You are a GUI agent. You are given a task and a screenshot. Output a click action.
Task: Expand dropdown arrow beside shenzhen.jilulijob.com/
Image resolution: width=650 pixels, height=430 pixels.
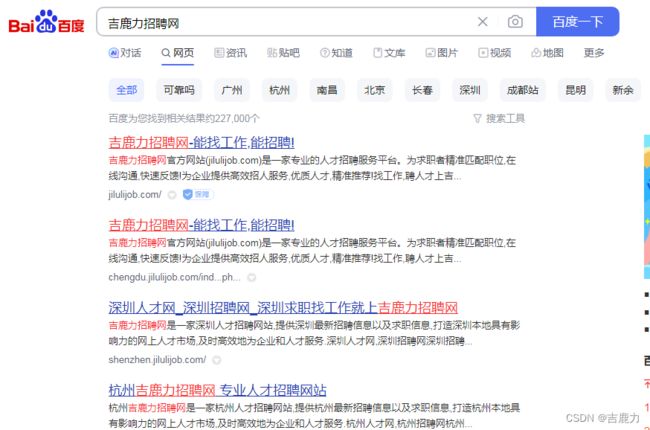click(216, 360)
